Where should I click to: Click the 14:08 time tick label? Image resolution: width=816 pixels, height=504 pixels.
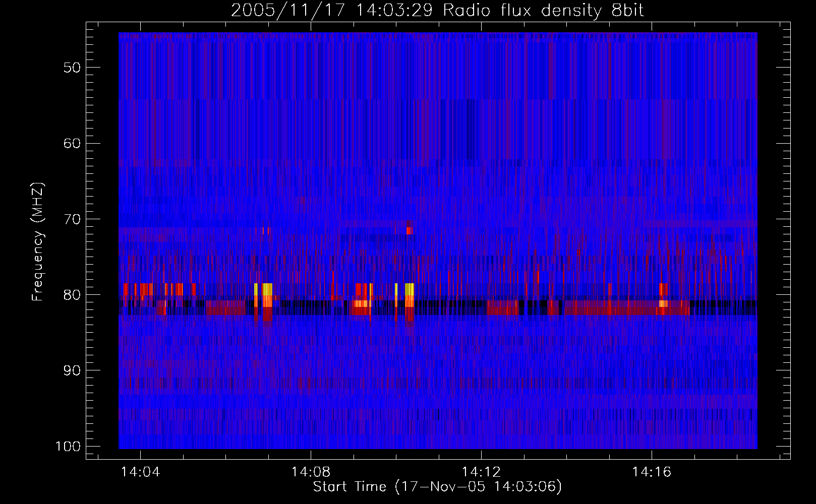coord(311,472)
